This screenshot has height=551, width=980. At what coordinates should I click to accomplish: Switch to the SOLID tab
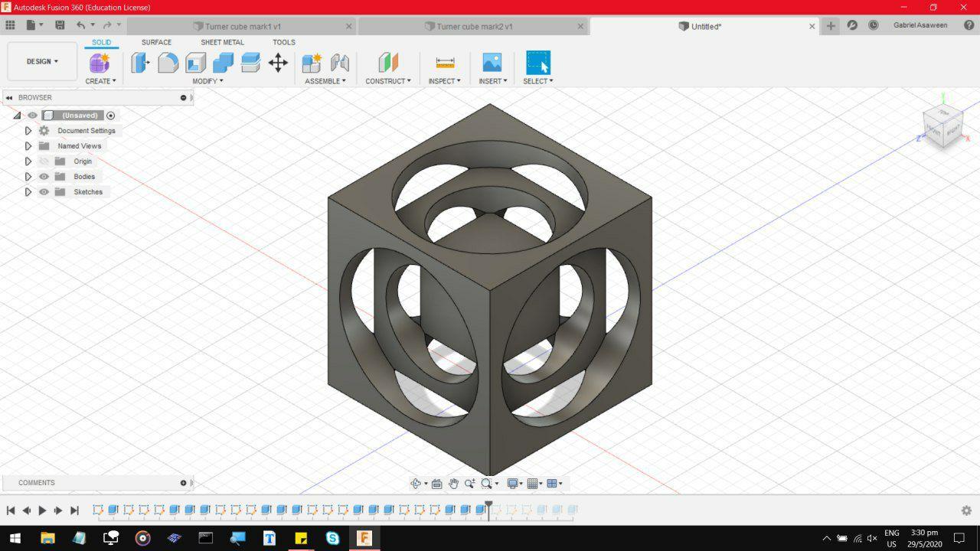(101, 43)
